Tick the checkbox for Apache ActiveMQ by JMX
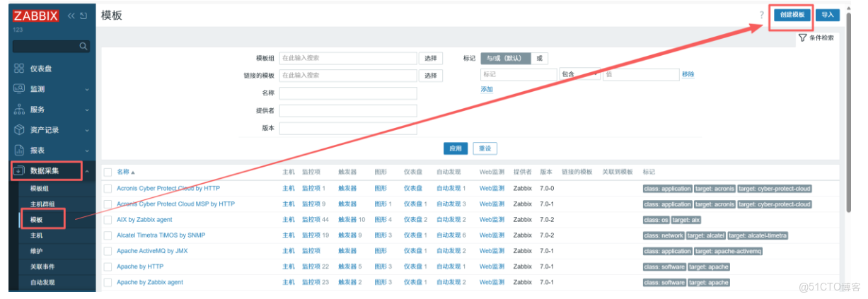The width and height of the screenshot is (868, 299). pyautogui.click(x=108, y=251)
